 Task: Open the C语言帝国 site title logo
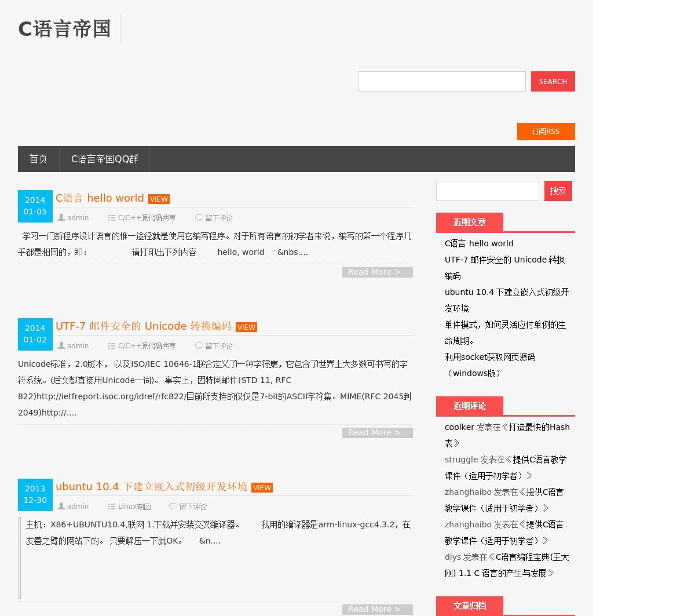(65, 29)
